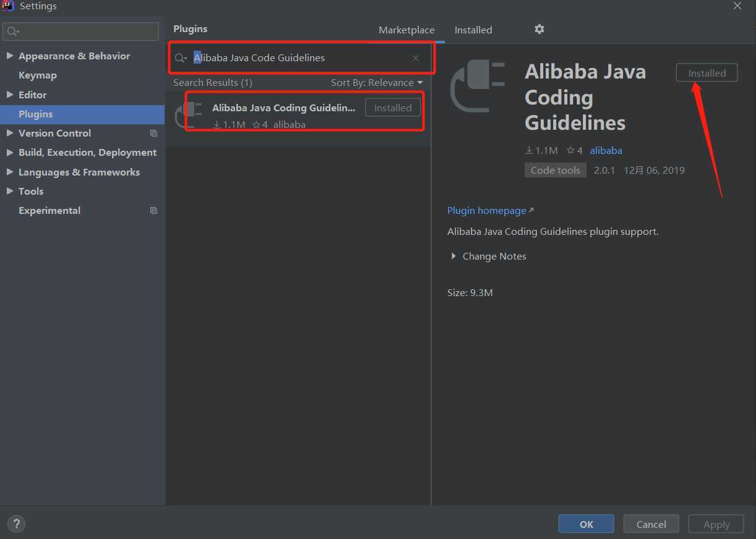Close the Settings window

pyautogui.click(x=737, y=6)
